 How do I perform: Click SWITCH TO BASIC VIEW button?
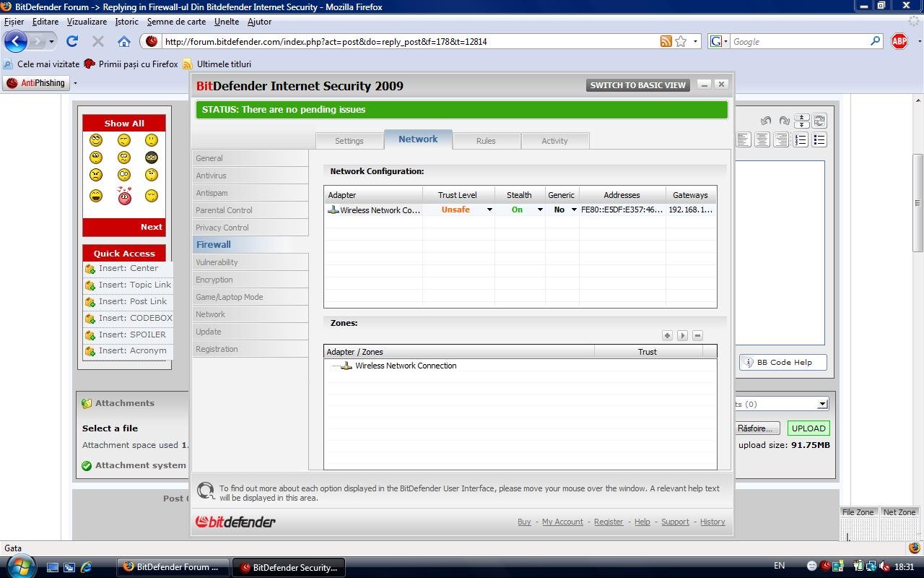pos(638,85)
